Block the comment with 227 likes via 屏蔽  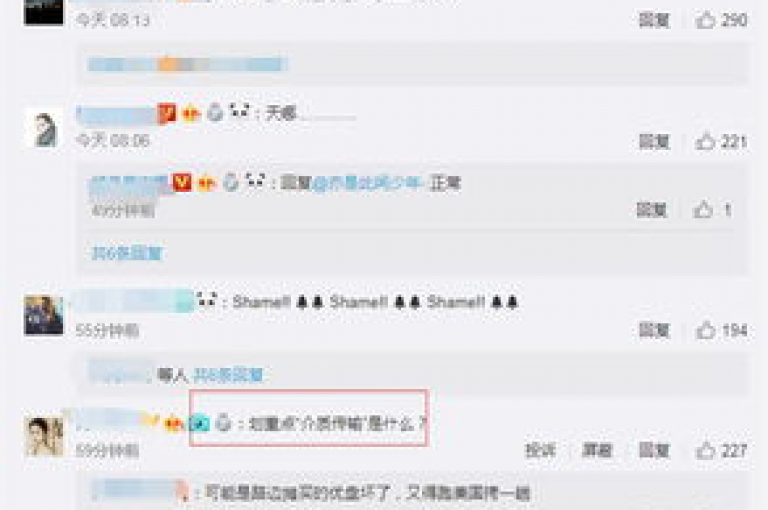pos(597,450)
